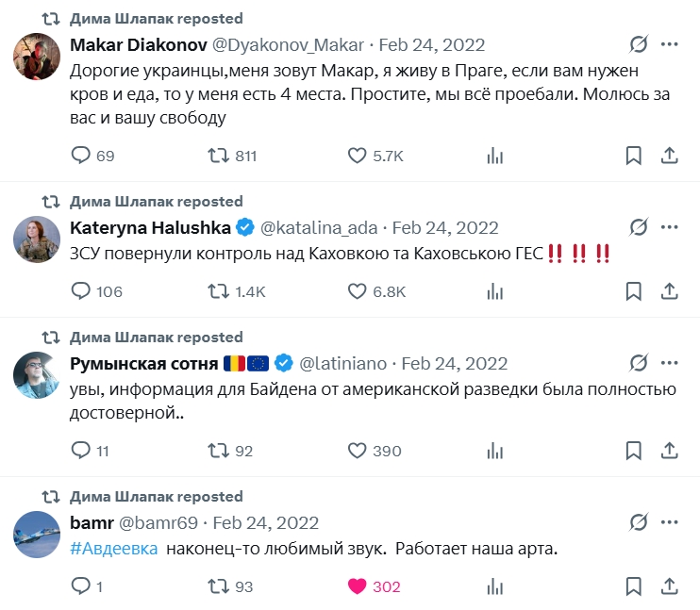The image size is (700, 610).
Task: Click Makar Diakonov's profile avatar
Action: pos(37,58)
